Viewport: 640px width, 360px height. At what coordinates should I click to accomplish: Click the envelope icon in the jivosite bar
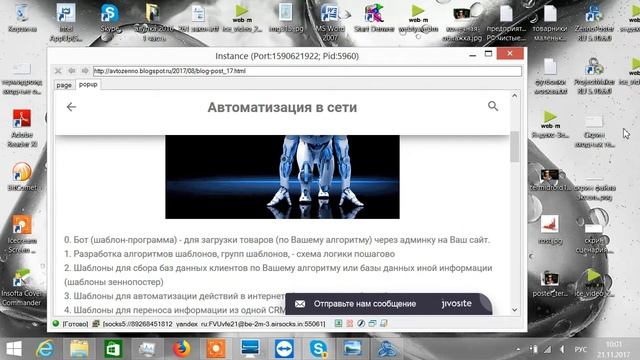(300, 304)
